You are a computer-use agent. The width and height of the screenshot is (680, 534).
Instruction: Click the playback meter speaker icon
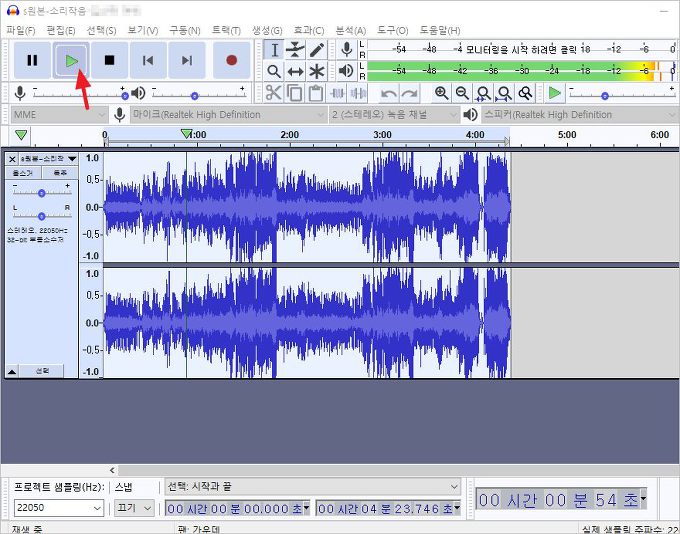pyautogui.click(x=347, y=71)
